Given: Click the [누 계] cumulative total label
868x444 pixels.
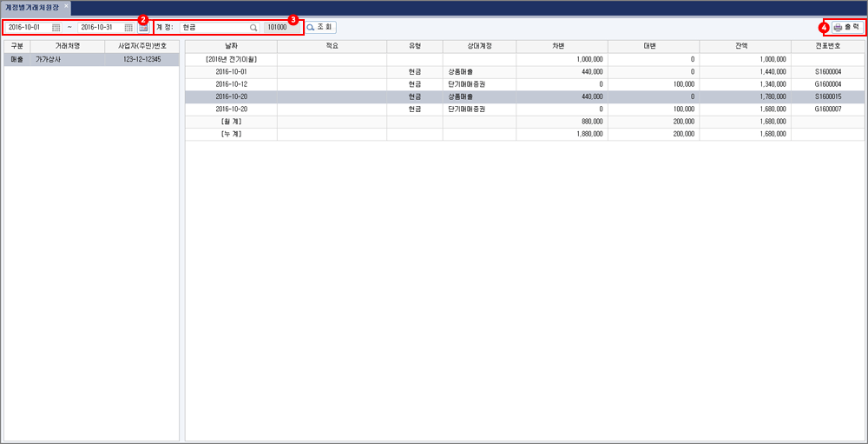Looking at the screenshot, I should click(x=232, y=134).
